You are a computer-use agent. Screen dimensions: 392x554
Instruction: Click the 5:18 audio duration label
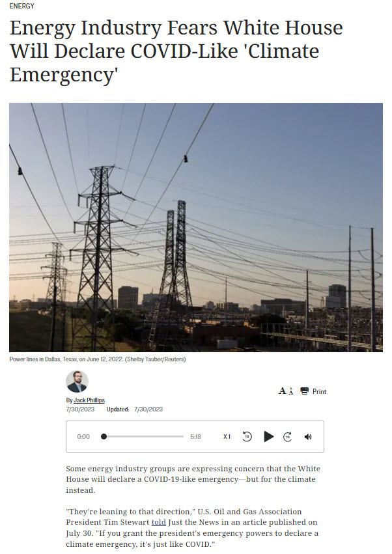pos(195,437)
